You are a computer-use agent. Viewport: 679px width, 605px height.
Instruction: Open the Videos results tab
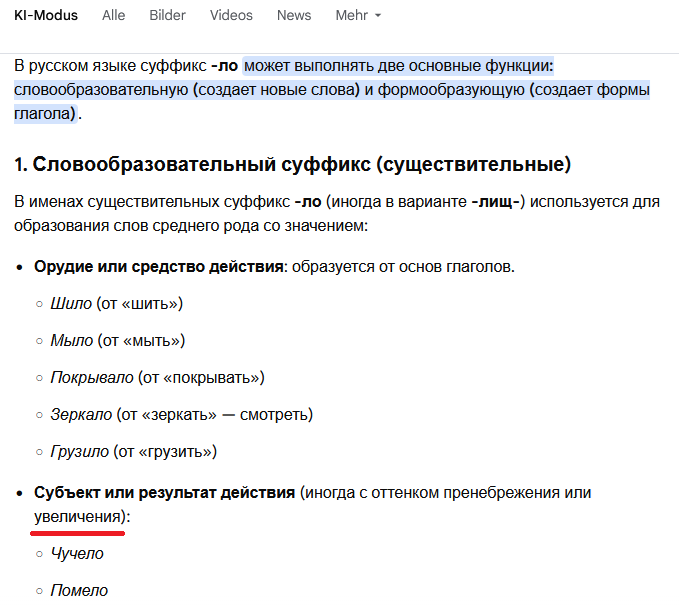point(231,16)
